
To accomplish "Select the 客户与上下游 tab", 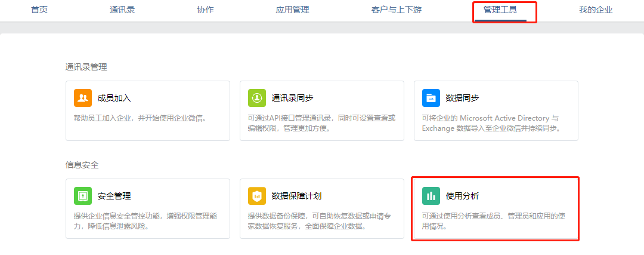I will [x=397, y=10].
